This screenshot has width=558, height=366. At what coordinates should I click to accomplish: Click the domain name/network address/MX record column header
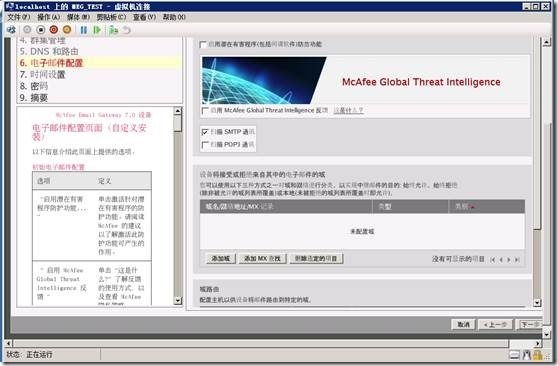click(x=286, y=206)
